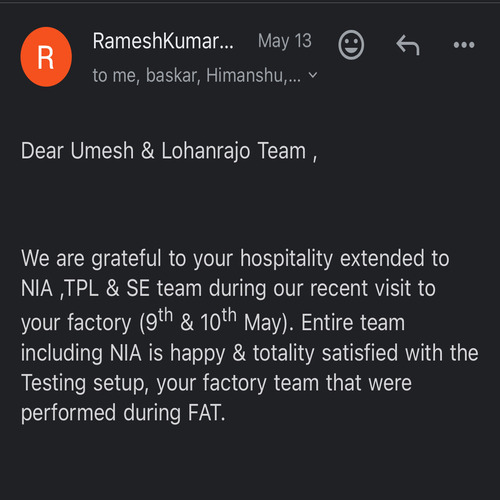500x500 pixels.
Task: Expand recipient details with the chevron
Action: tap(313, 75)
